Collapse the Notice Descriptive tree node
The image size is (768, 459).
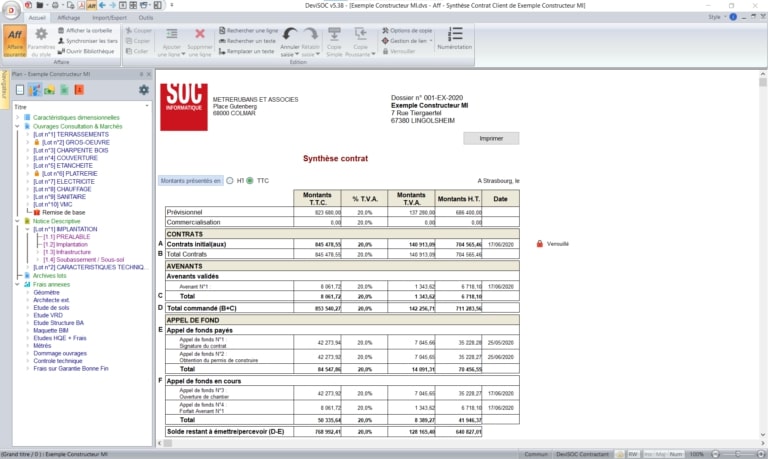pyautogui.click(x=16, y=221)
